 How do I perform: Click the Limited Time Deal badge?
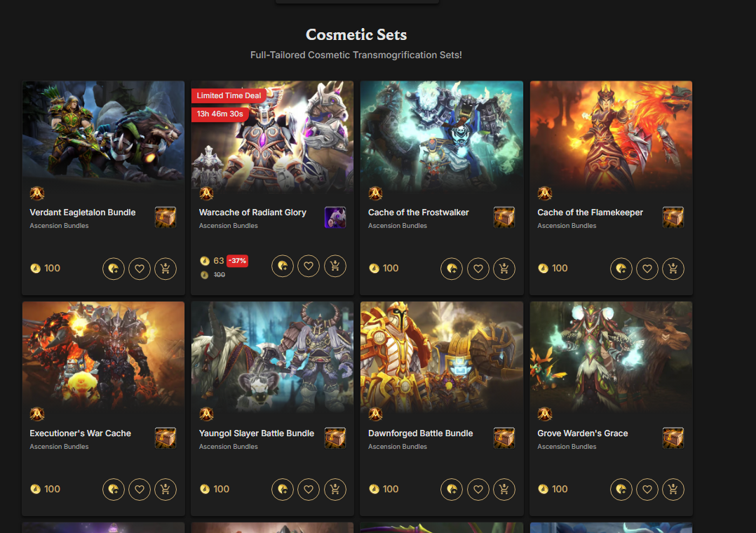(229, 95)
